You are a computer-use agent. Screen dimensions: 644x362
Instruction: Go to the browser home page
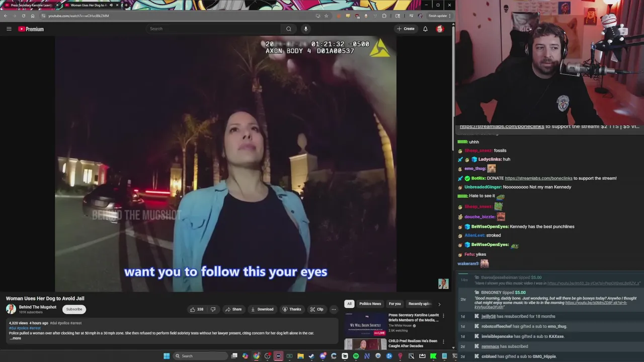click(33, 16)
